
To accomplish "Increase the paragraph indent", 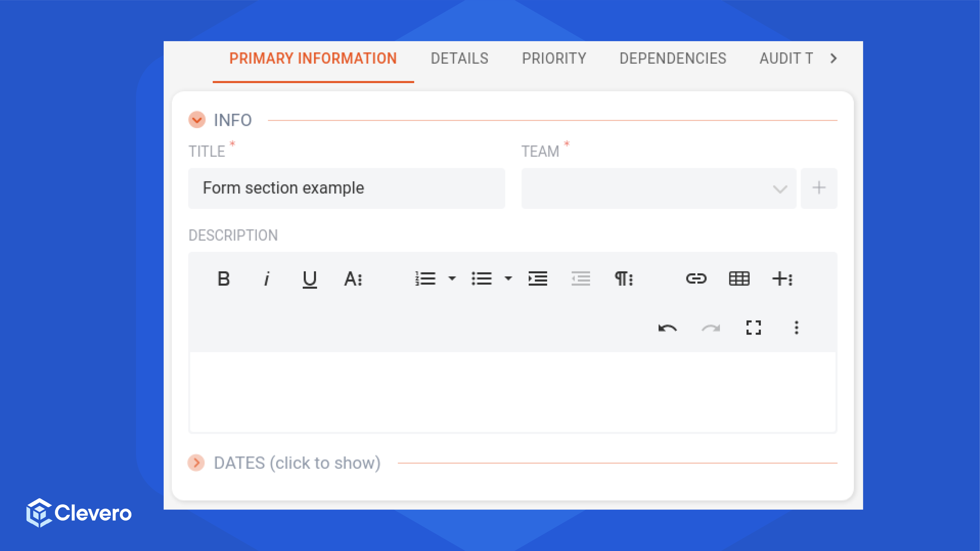I will pyautogui.click(x=538, y=279).
